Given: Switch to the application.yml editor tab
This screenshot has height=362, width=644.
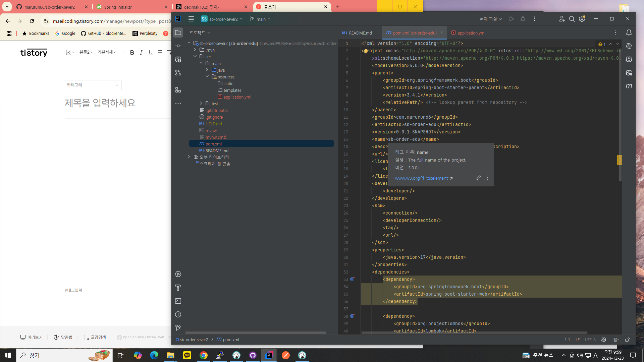Looking at the screenshot, I should coord(471,33).
